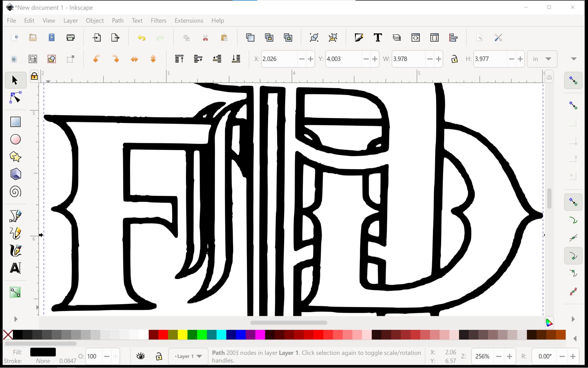Screen dimensions: 588x368
Task: Open the Layer 1 dropdown in status bar
Action: tap(188, 356)
